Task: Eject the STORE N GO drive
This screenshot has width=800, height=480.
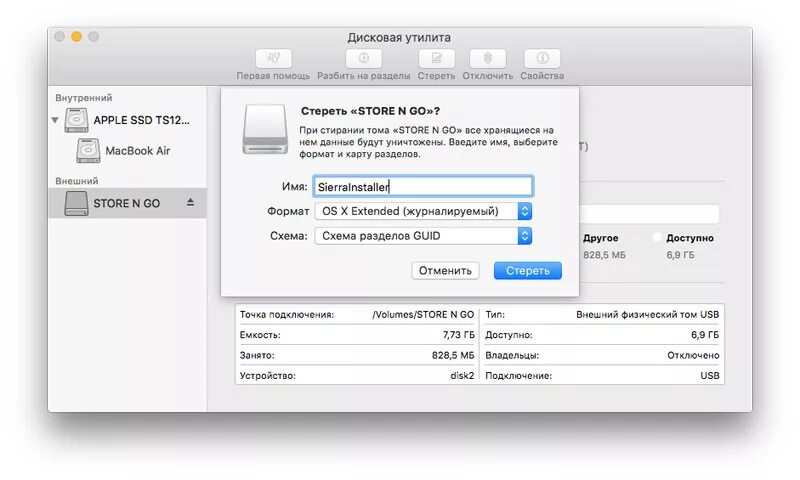Action: 190,203
